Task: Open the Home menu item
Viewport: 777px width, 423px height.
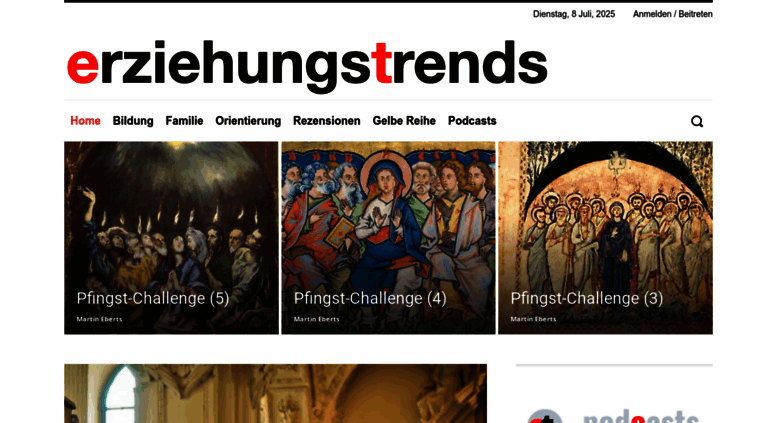Action: (85, 121)
